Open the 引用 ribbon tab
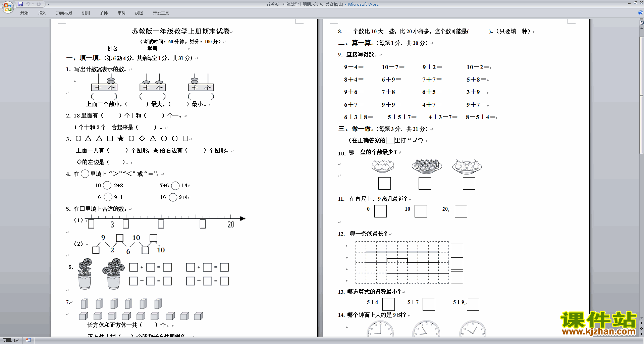644x344 pixels. coord(86,13)
